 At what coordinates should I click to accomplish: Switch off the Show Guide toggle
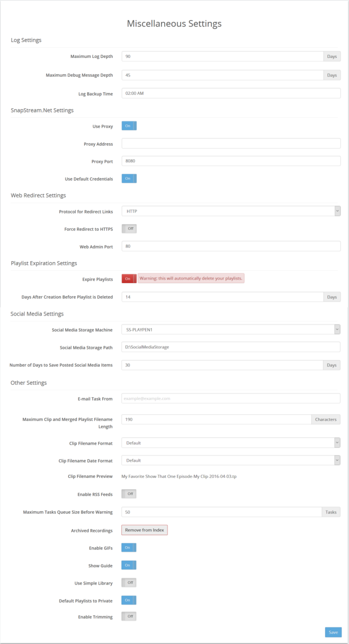(x=129, y=565)
